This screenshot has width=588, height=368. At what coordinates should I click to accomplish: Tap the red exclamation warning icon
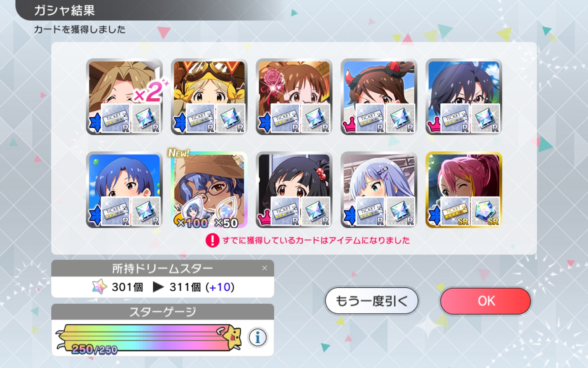(x=213, y=240)
